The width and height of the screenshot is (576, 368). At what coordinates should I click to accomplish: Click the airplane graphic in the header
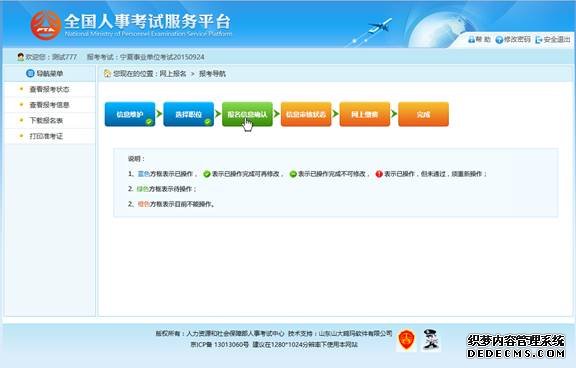[x=380, y=26]
